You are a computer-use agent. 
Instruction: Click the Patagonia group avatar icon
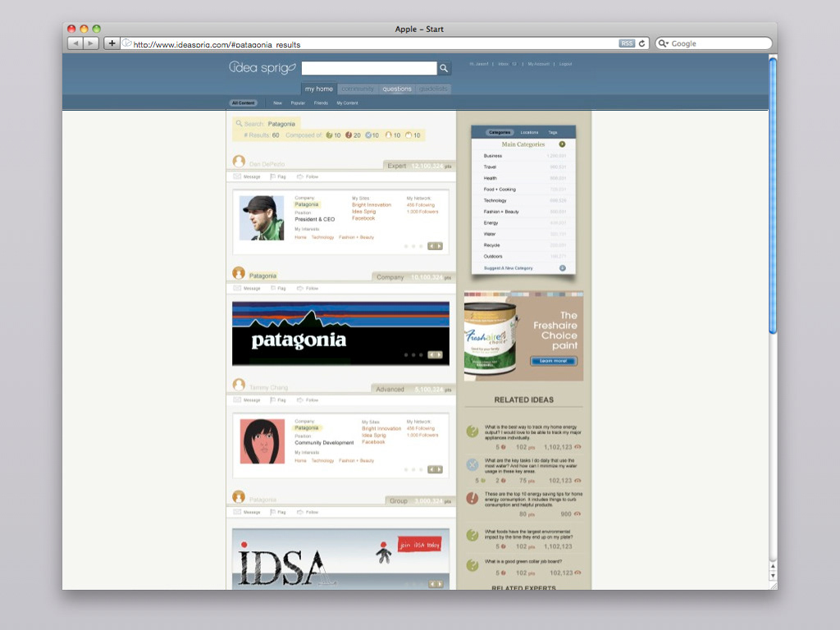tap(239, 496)
